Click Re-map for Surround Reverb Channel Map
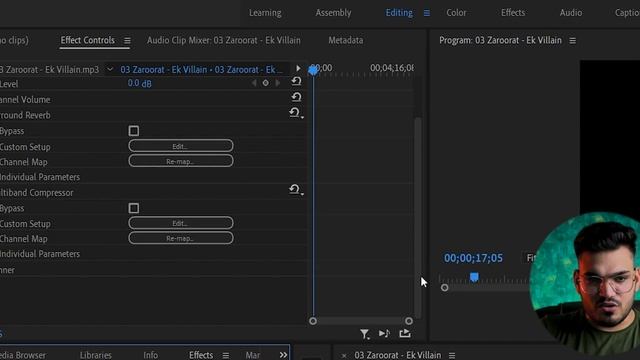This screenshot has width=640, height=360. click(181, 161)
